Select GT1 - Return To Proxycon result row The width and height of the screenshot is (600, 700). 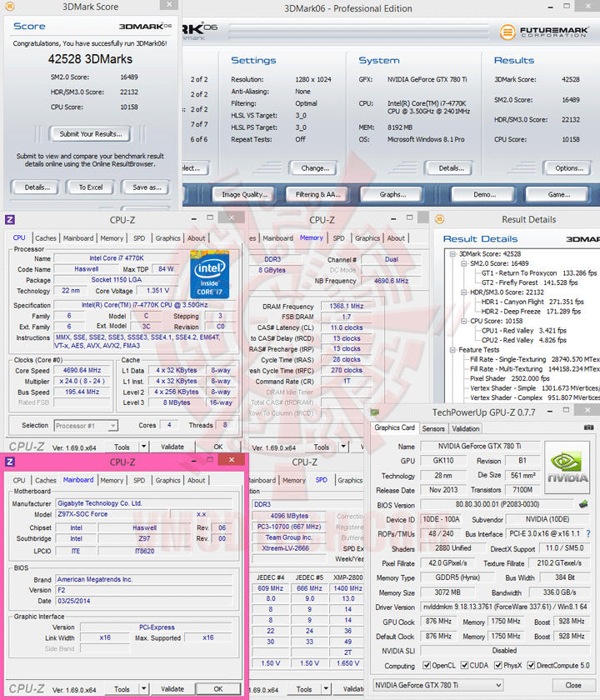coord(538,272)
